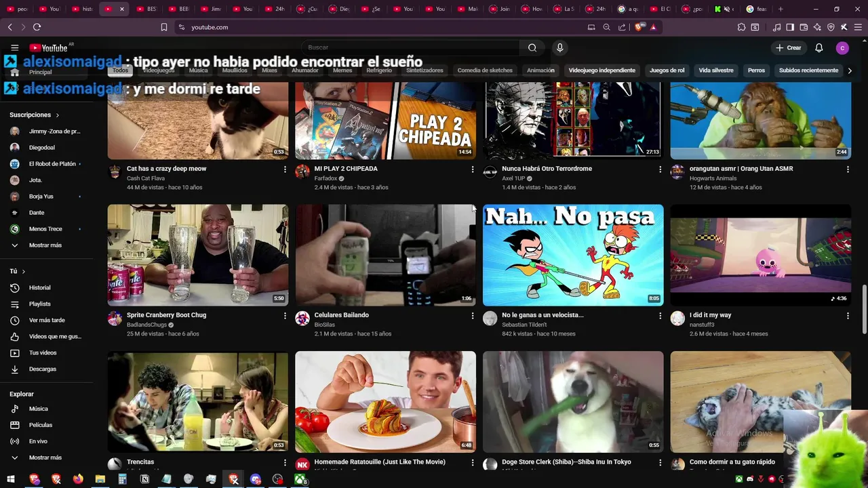Show more category chips with right arrow
The image size is (868, 488).
[x=850, y=70]
